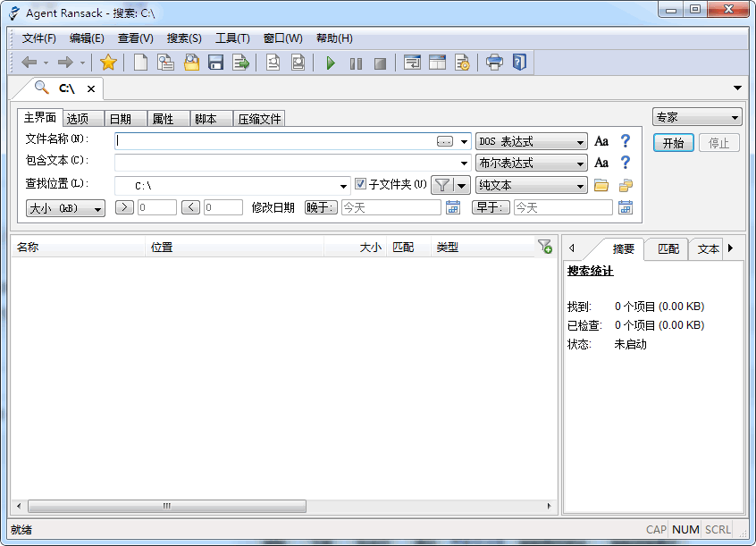Toggle the greater-than size filter button

124,207
